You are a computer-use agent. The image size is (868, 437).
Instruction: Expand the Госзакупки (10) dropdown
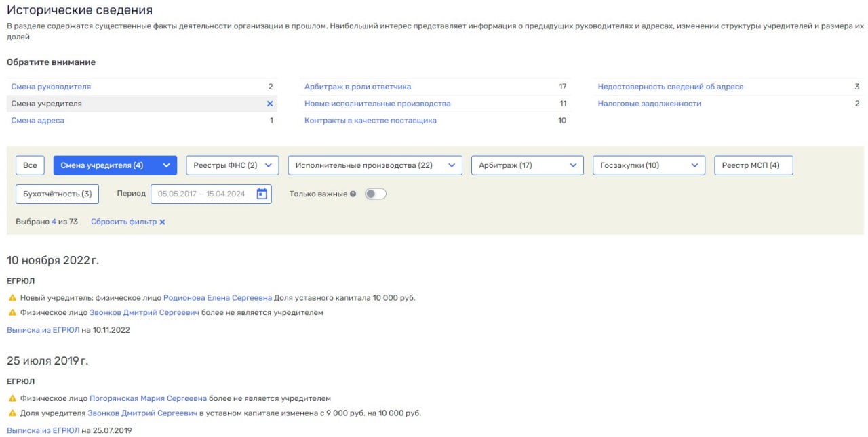pyautogui.click(x=694, y=165)
